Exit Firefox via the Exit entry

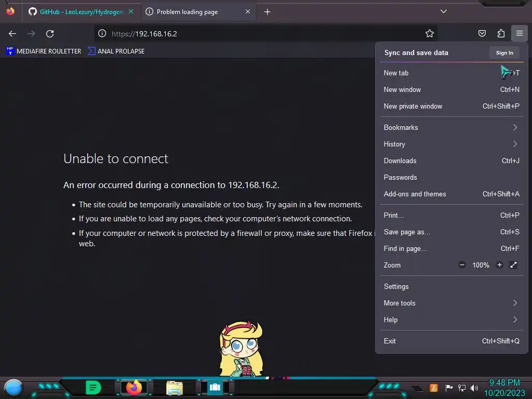[451, 341]
